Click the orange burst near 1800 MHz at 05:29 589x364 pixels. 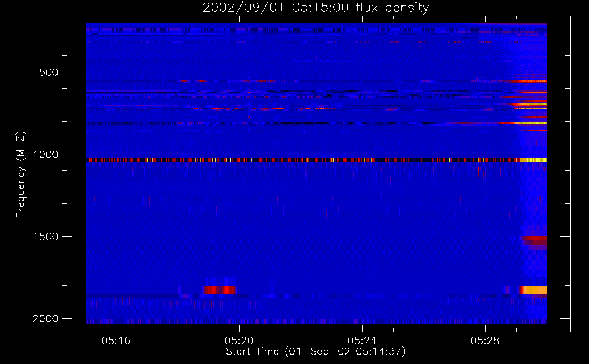533,290
